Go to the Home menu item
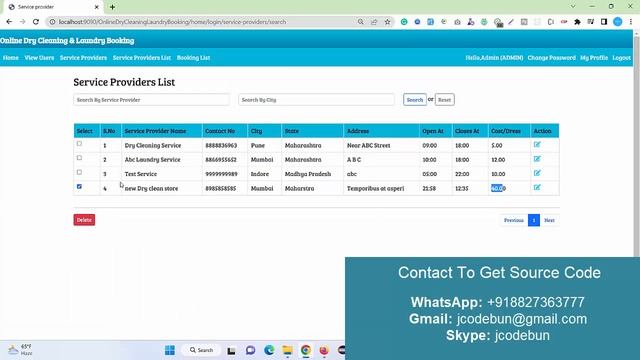 click(x=11, y=58)
